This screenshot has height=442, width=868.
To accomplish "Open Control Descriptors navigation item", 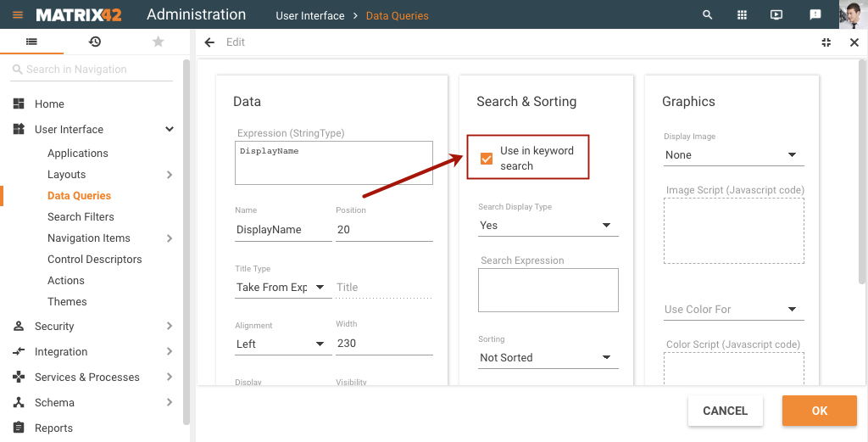I will pos(95,260).
